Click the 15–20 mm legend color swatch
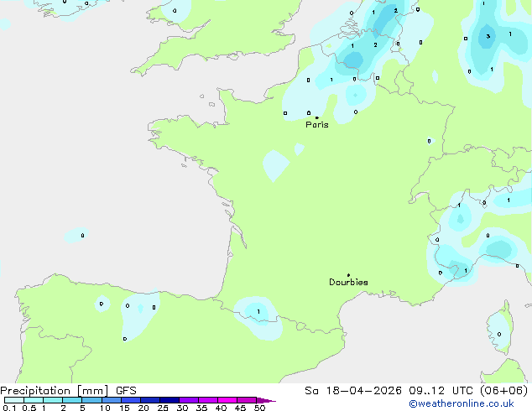Screen dimensions: 532x411 (x=131, y=400)
